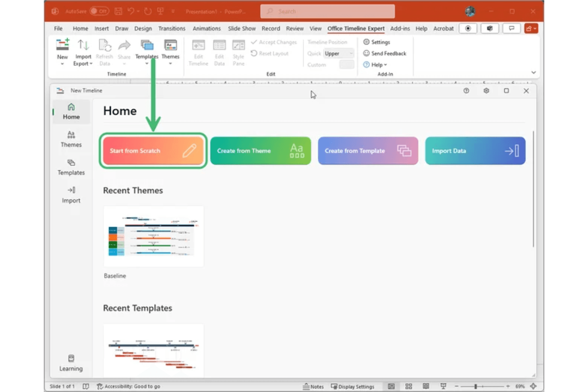Click the Create from Theme button
Screen dimensions: 588x392
(261, 151)
